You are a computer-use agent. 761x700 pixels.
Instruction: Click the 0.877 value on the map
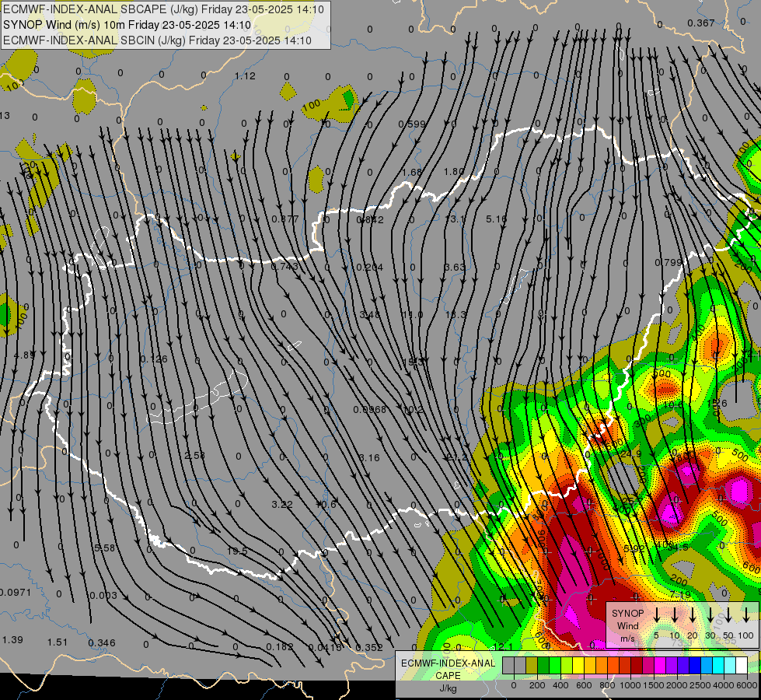(x=285, y=219)
